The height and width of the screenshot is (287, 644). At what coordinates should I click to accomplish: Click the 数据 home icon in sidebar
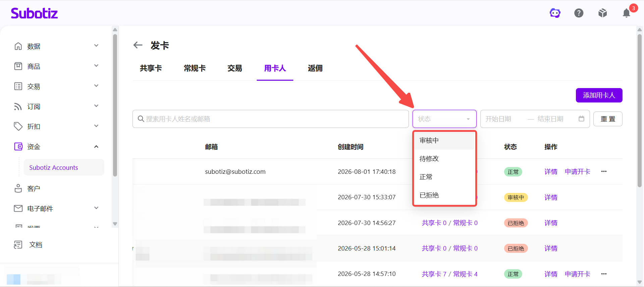[x=18, y=46]
